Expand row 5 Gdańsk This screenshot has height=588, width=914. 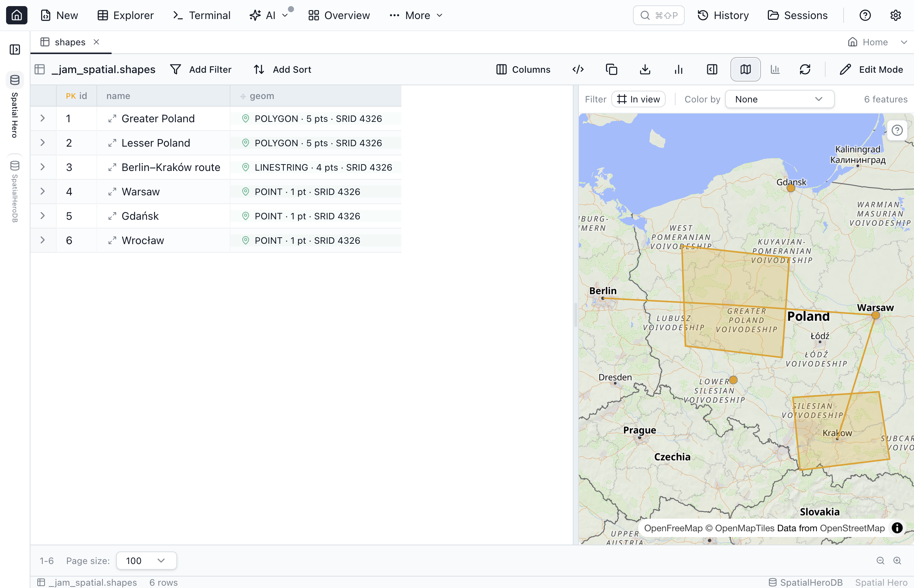click(43, 216)
